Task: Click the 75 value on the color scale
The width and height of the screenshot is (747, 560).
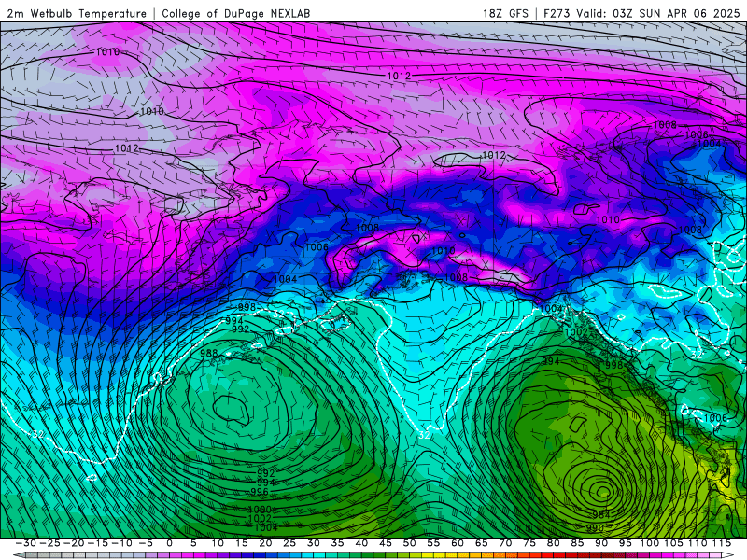Action: tap(529, 543)
